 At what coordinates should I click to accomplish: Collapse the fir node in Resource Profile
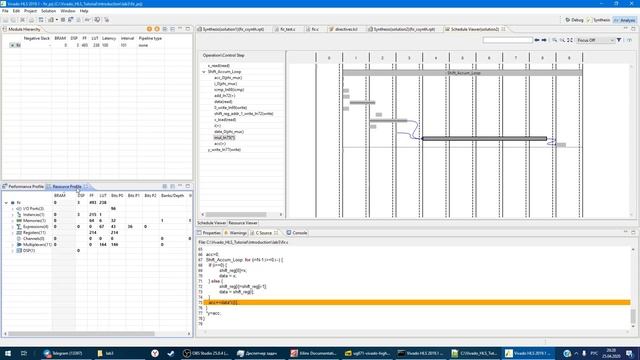click(x=6, y=202)
